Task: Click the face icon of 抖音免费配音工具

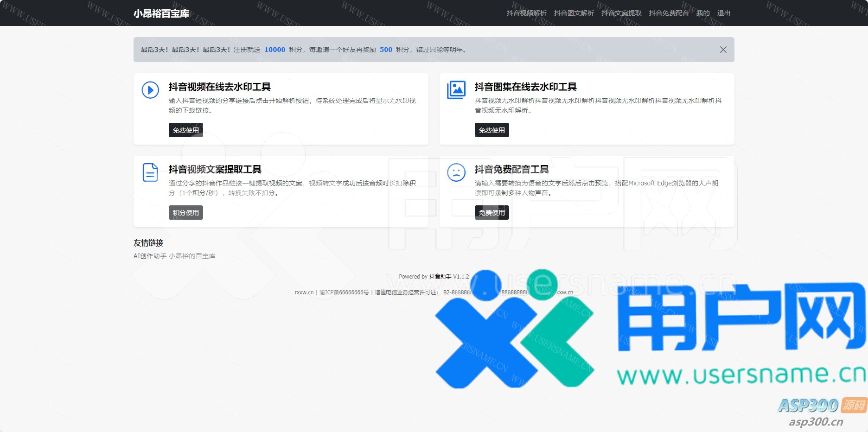Action: pyautogui.click(x=456, y=172)
